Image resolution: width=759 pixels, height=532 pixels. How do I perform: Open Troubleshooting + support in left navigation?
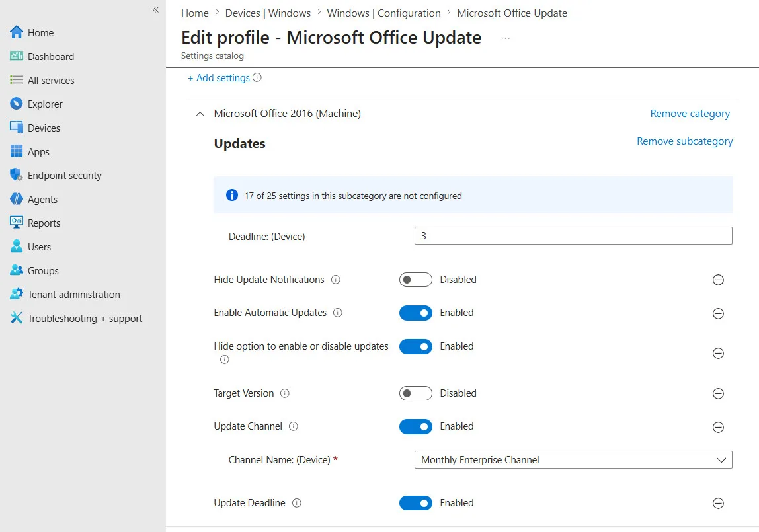click(x=85, y=319)
